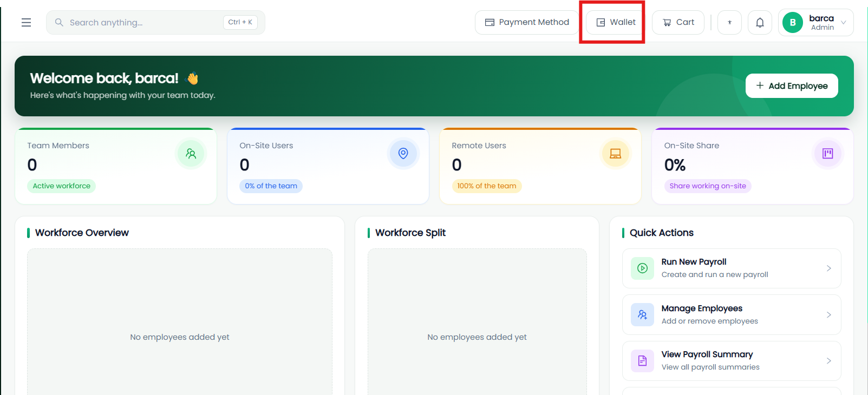
Task: Click the Team Members card label
Action: tap(58, 146)
